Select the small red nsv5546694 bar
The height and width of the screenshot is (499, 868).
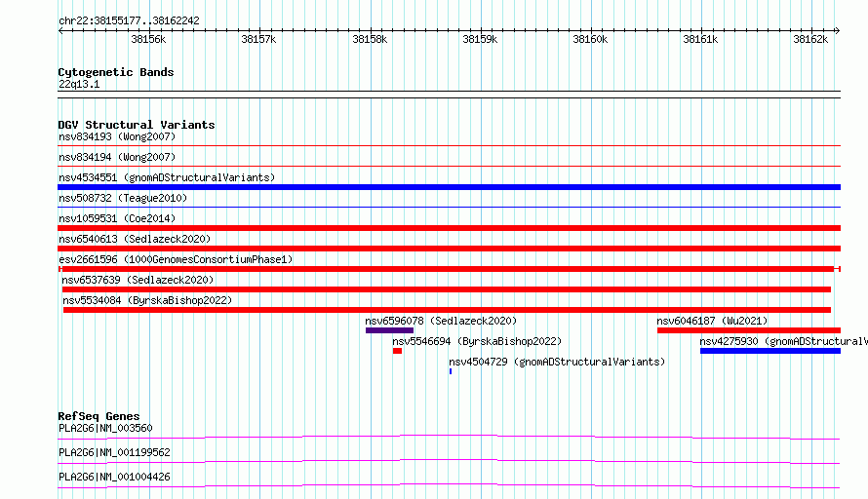pyautogui.click(x=397, y=351)
